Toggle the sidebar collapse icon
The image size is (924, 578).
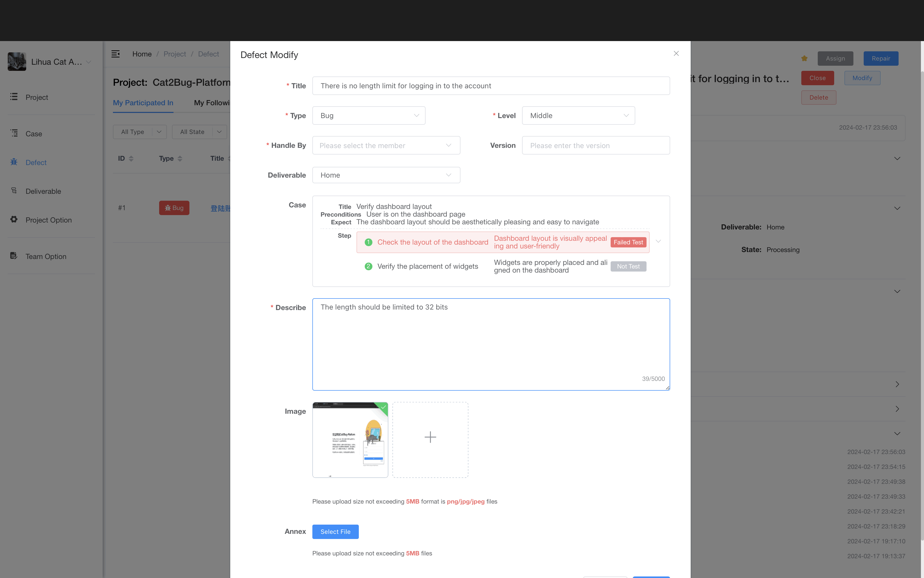[x=115, y=54]
